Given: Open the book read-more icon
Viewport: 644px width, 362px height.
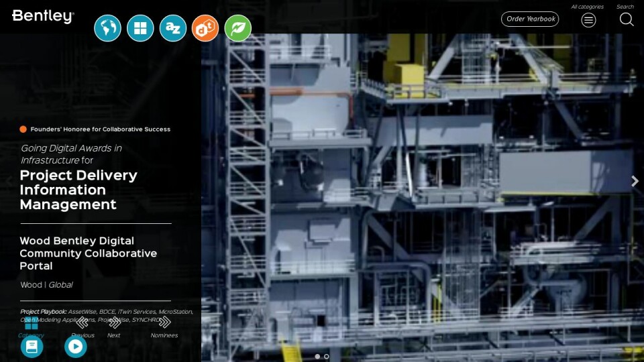Looking at the screenshot, I should (32, 347).
